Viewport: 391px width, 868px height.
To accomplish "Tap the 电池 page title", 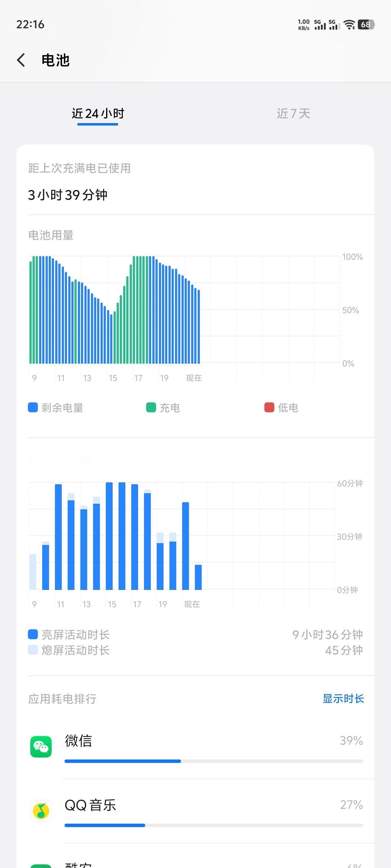I will [55, 60].
